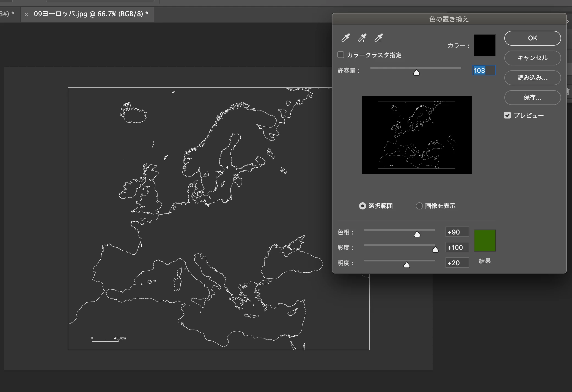572x392 pixels.
Task: Open the green 結果 color swatch
Action: coord(485,241)
